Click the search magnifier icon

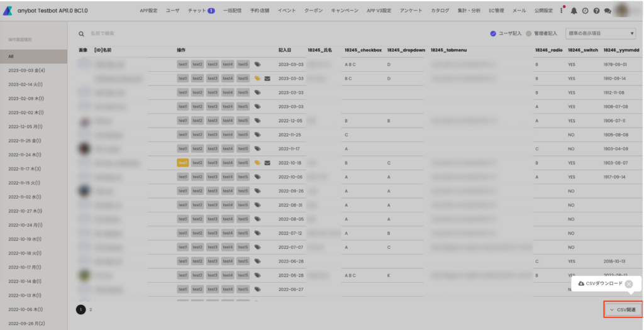pyautogui.click(x=82, y=33)
